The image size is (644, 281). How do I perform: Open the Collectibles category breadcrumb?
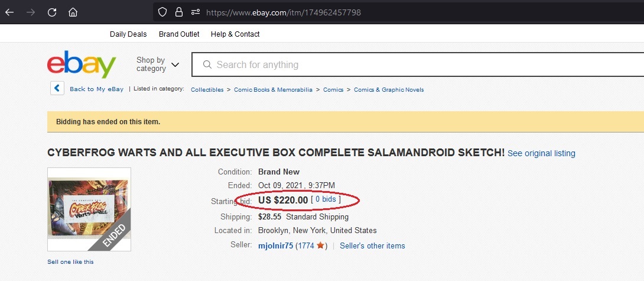tap(207, 90)
